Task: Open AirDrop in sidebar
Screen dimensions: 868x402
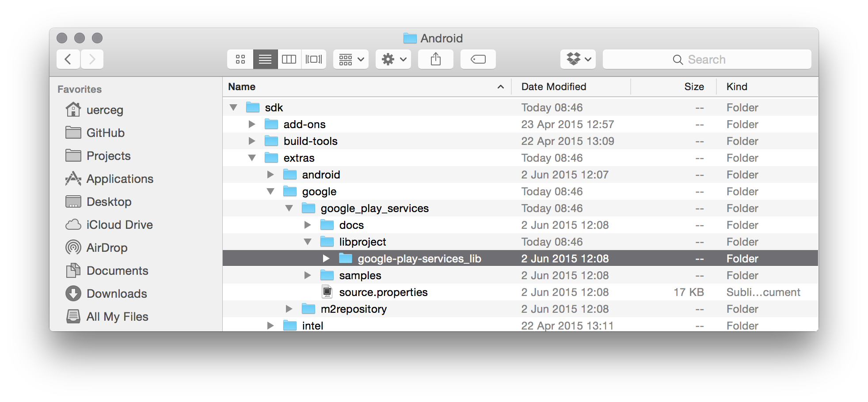Action: click(96, 247)
